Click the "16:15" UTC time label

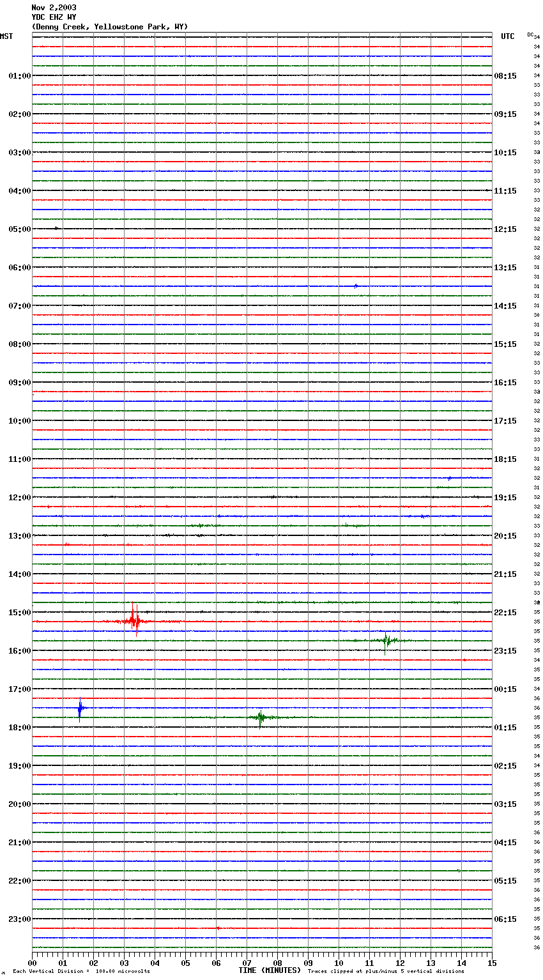pyautogui.click(x=505, y=383)
